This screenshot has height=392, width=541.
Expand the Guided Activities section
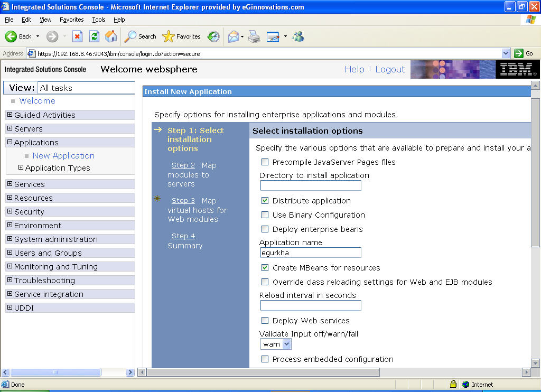tap(10, 115)
